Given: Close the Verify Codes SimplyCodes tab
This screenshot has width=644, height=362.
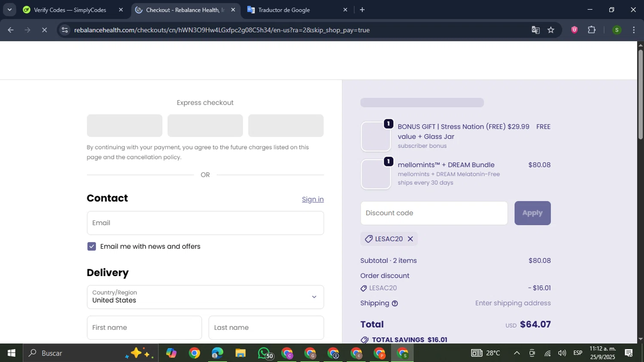Looking at the screenshot, I should (x=121, y=10).
